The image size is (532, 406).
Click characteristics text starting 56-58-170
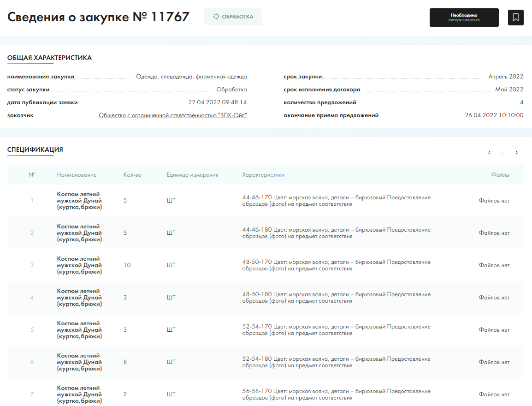pos(336,394)
